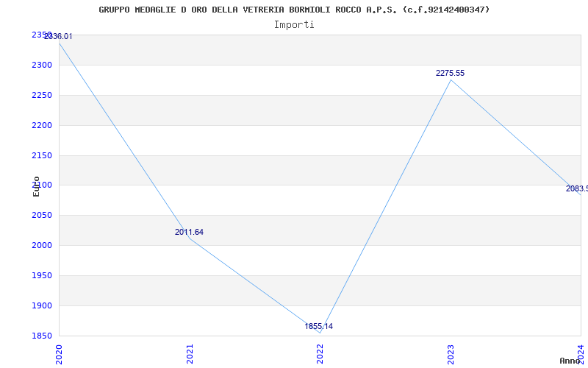The image size is (588, 368).
Task: Select the 2011.64 data point label
Action: (189, 232)
